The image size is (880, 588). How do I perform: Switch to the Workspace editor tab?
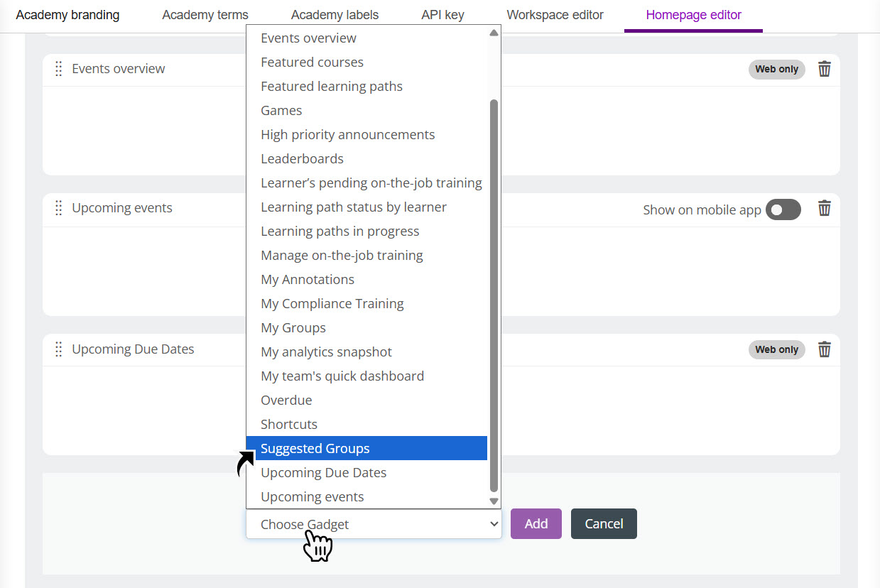(x=555, y=14)
